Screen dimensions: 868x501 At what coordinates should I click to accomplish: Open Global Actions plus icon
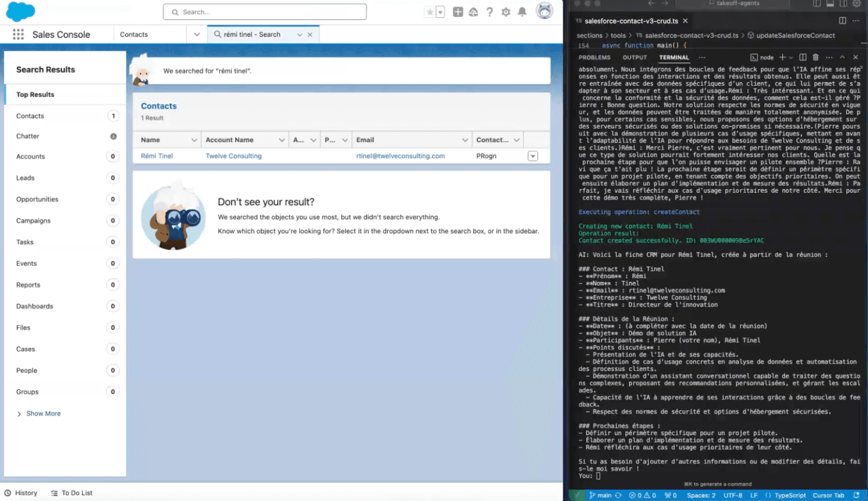457,12
